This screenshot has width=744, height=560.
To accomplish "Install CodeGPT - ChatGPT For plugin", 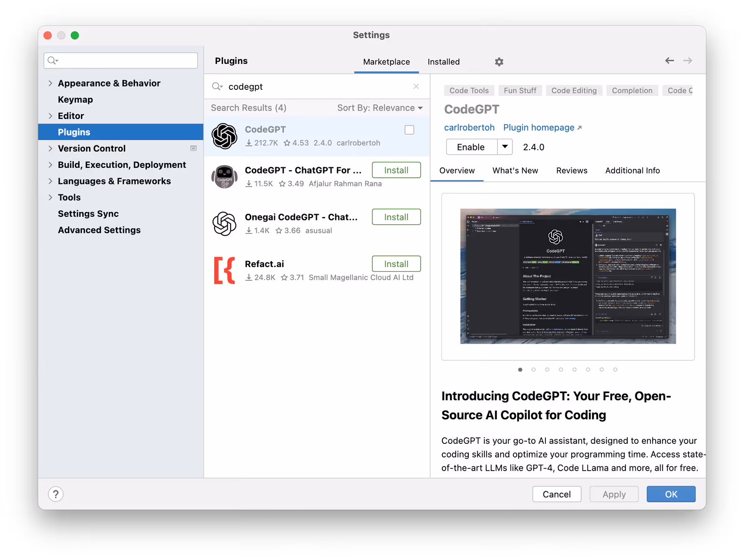I will tap(396, 170).
